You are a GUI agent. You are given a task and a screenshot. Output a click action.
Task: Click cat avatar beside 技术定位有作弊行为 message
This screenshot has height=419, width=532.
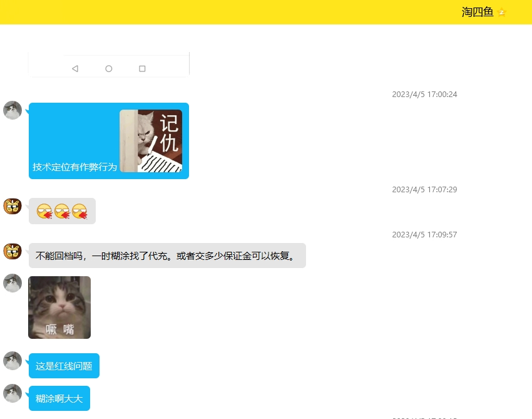13,110
